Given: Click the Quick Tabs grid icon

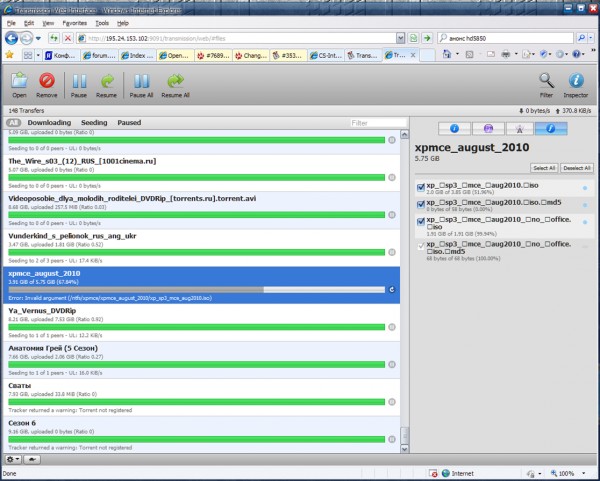Looking at the screenshot, I should 28,55.
